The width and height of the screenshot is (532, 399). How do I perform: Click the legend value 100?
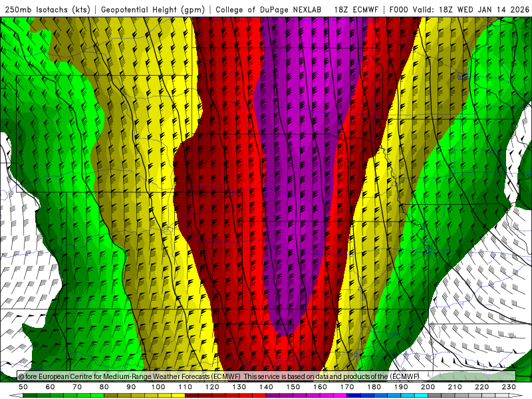pos(158,387)
